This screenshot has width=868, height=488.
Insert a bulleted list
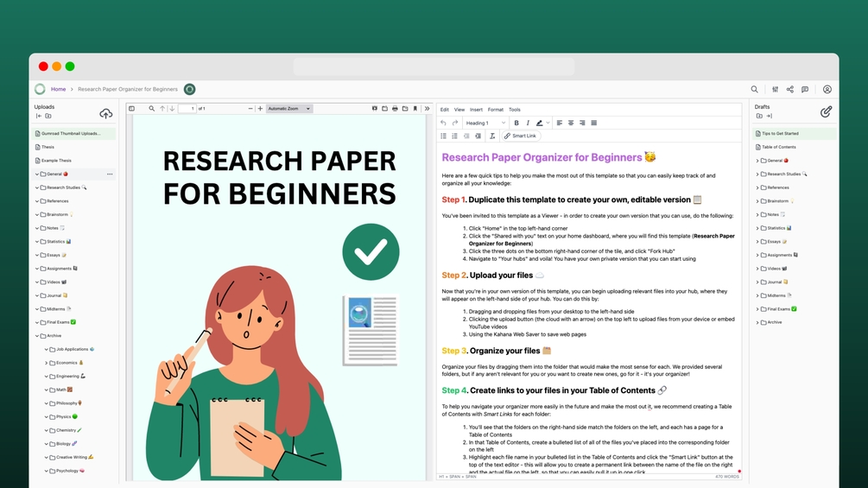tap(443, 136)
